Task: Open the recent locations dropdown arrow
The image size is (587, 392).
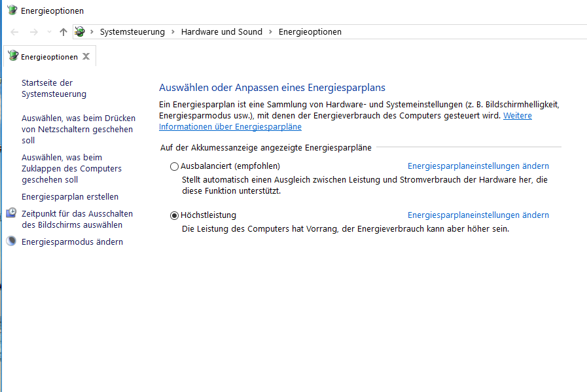Action: pyautogui.click(x=50, y=32)
